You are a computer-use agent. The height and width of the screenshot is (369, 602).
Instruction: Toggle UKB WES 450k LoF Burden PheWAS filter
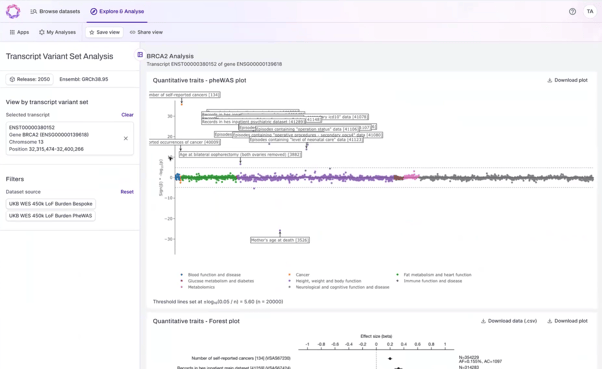[x=51, y=216]
